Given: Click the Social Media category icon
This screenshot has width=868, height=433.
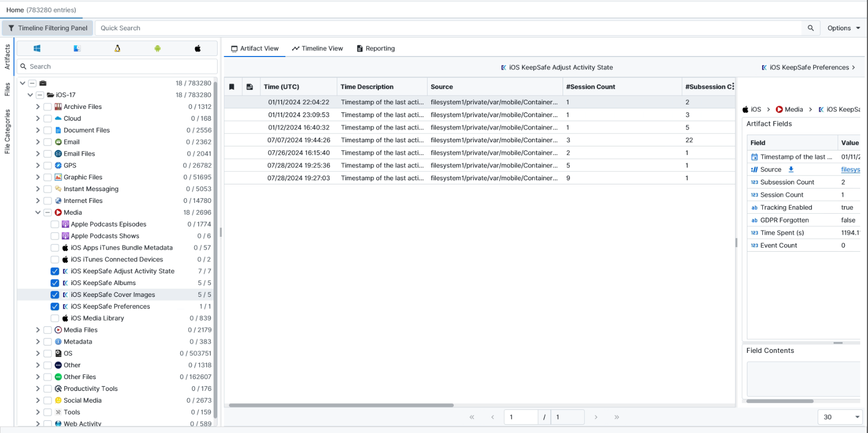Looking at the screenshot, I should (x=58, y=400).
